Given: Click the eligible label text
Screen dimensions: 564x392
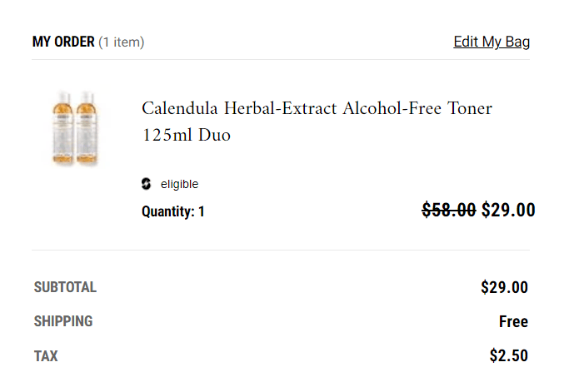Looking at the screenshot, I should (179, 185).
